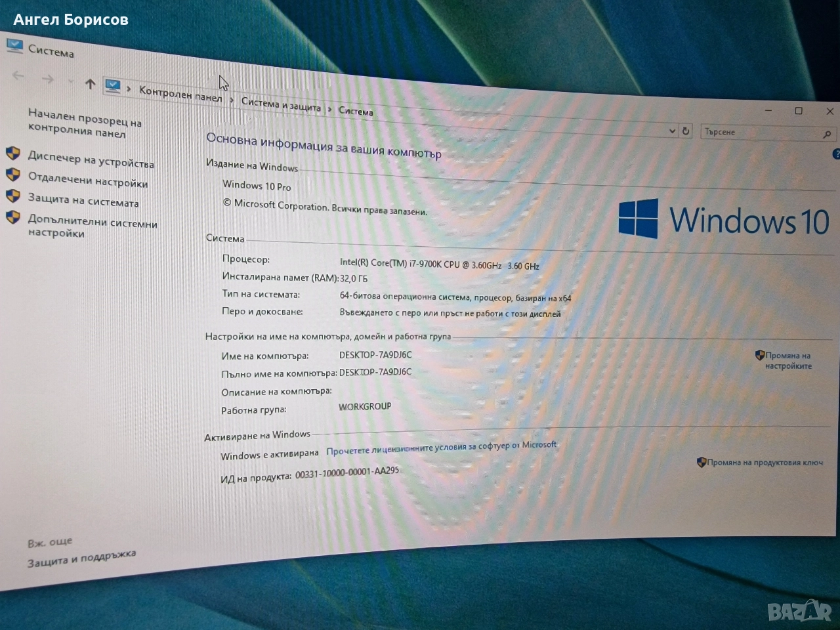Click the Back arrow in navigation bar
The width and height of the screenshot is (840, 630).
point(18,76)
